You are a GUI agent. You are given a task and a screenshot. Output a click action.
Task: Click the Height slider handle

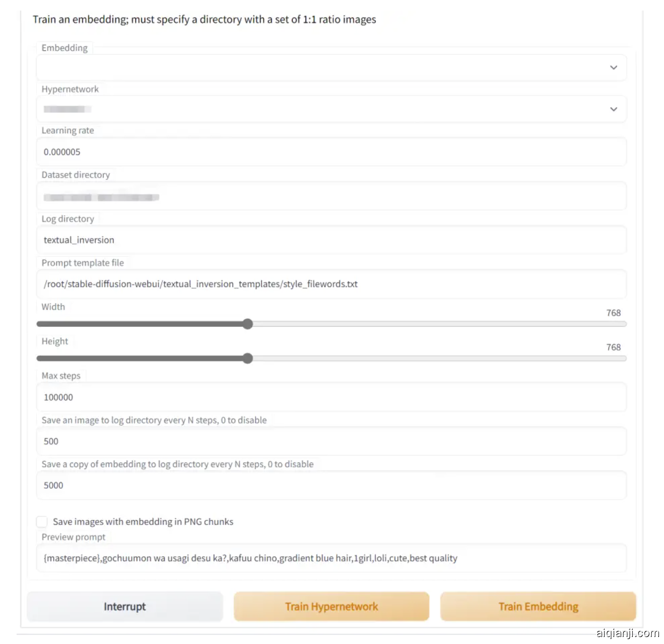[x=247, y=358]
